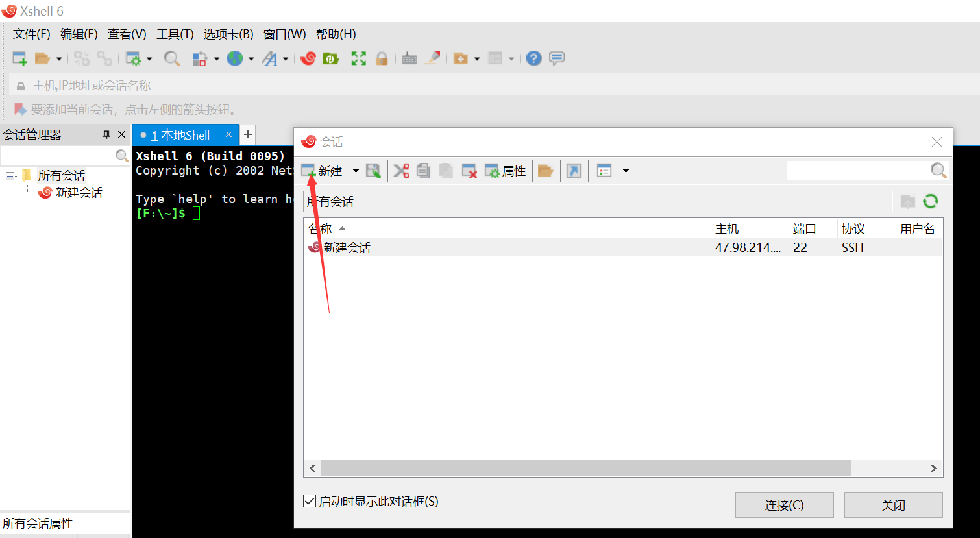
Task: Open the 选项卡(B) menu
Action: click(x=228, y=34)
